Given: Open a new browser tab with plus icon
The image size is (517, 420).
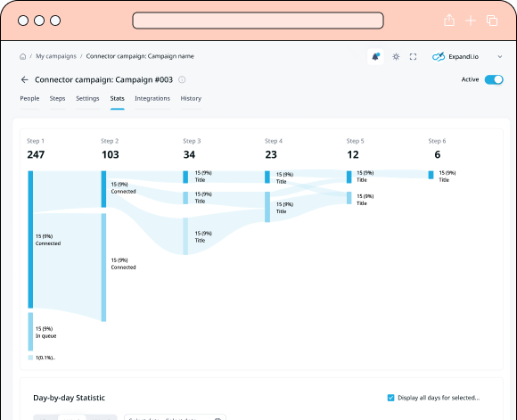Looking at the screenshot, I should (x=471, y=21).
